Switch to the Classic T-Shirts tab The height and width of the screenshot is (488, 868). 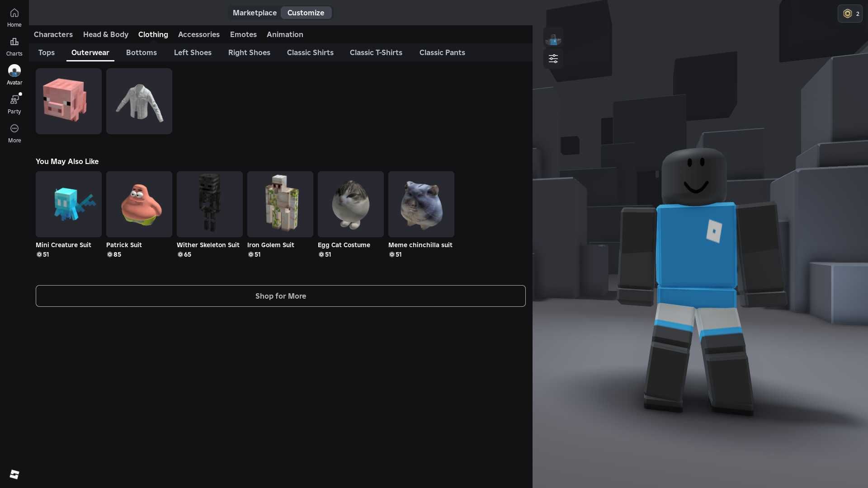[376, 52]
